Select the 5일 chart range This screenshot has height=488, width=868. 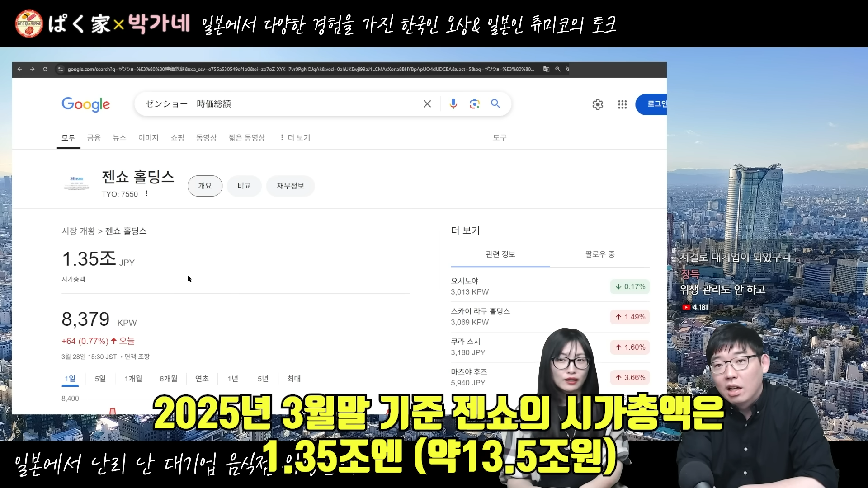[100, 379]
